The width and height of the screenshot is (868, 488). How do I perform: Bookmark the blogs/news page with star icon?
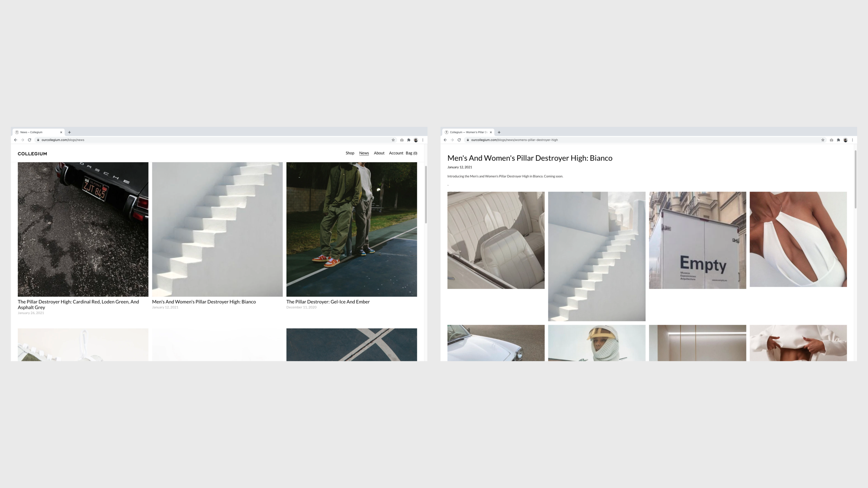click(x=393, y=140)
